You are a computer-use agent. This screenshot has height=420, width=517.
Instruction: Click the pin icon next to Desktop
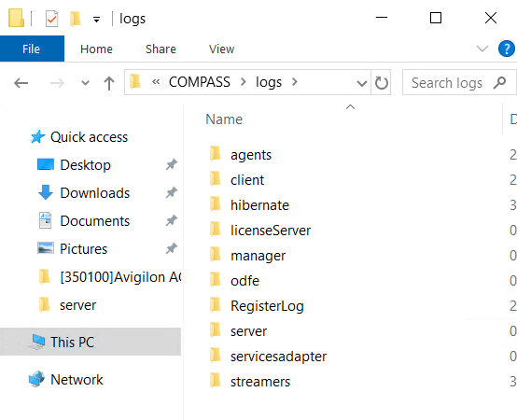[172, 164]
